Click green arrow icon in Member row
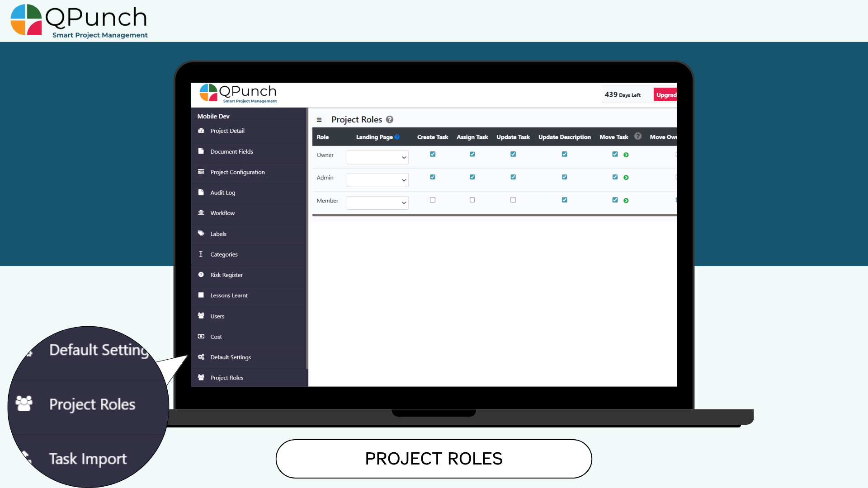This screenshot has width=868, height=488. pyautogui.click(x=626, y=201)
